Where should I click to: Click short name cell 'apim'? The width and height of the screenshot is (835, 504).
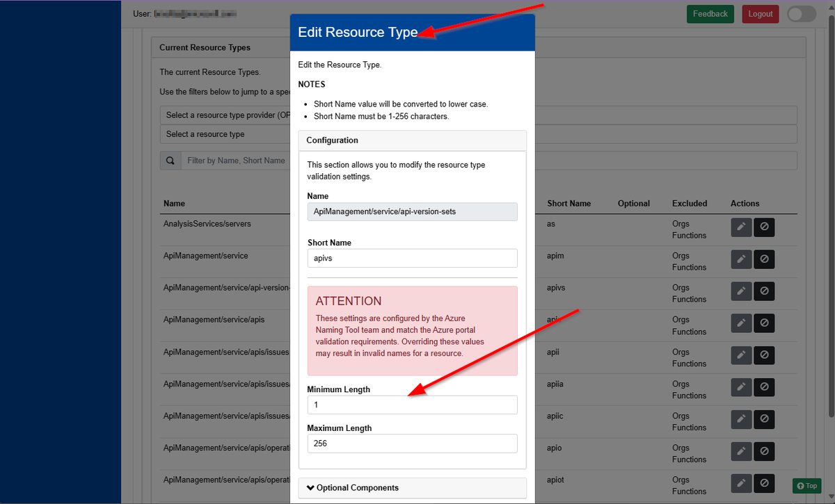[x=555, y=256]
